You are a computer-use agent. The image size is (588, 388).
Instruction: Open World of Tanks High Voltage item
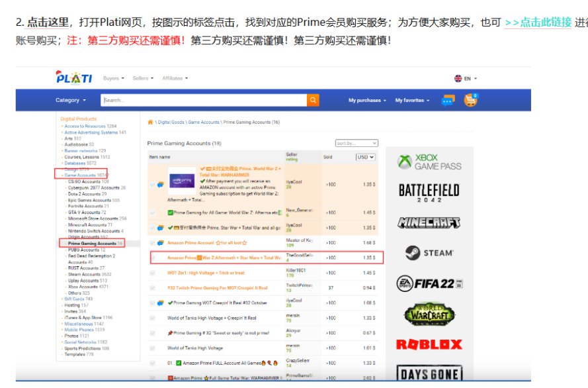click(x=195, y=348)
